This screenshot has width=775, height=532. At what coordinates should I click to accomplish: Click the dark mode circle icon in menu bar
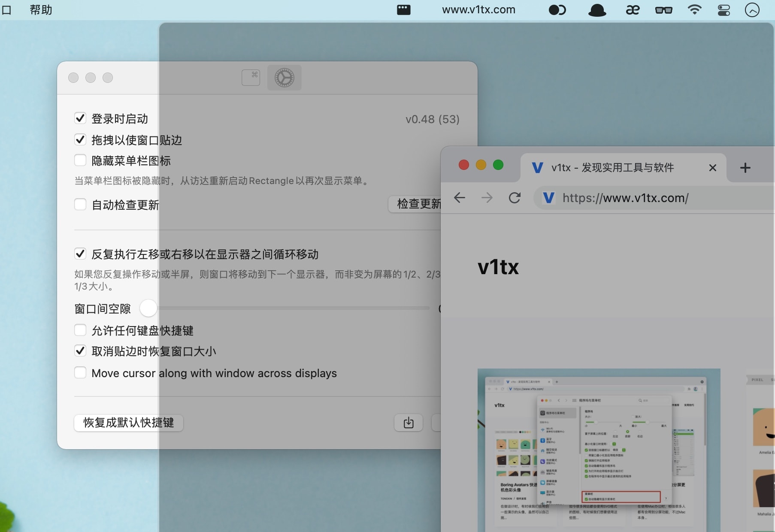click(557, 10)
